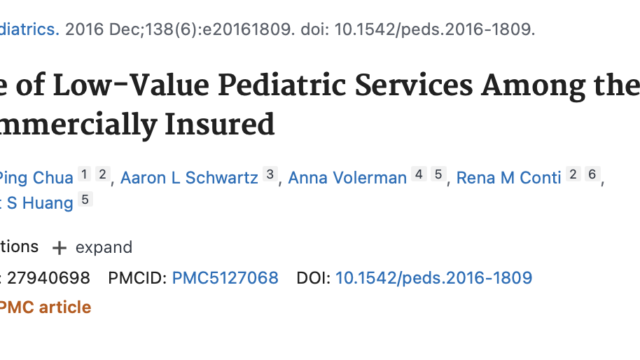Open the Pediatrics journal link
Image resolution: width=640 pixels, height=360 pixels.
point(29,29)
